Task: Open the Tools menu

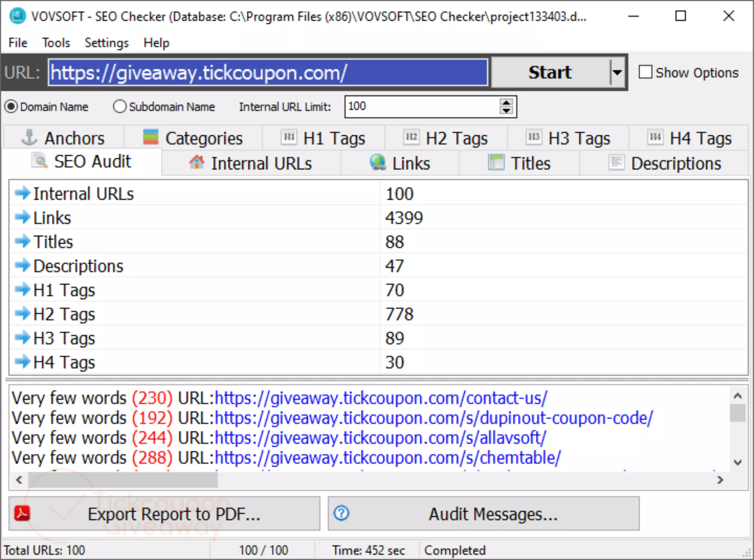Action: click(x=56, y=42)
